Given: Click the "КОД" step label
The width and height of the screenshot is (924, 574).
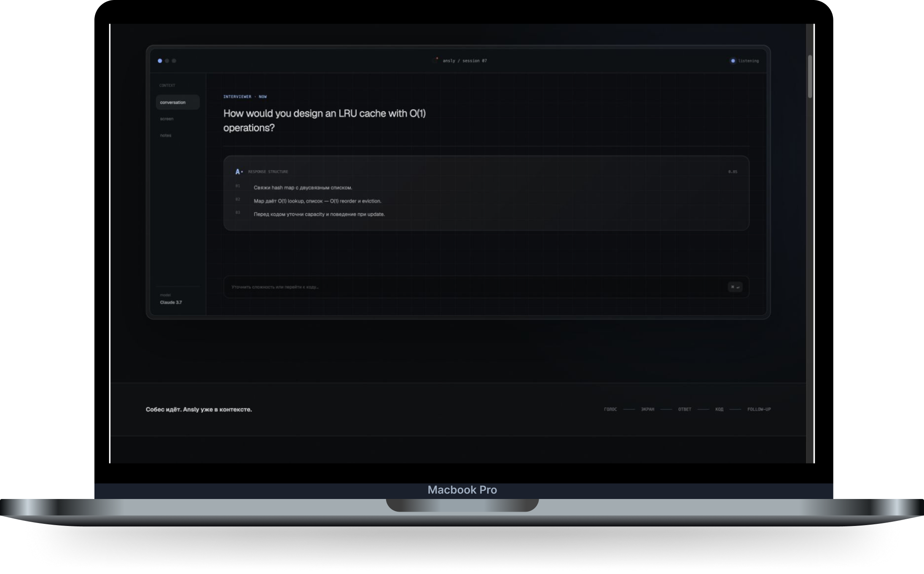Looking at the screenshot, I should (x=719, y=409).
